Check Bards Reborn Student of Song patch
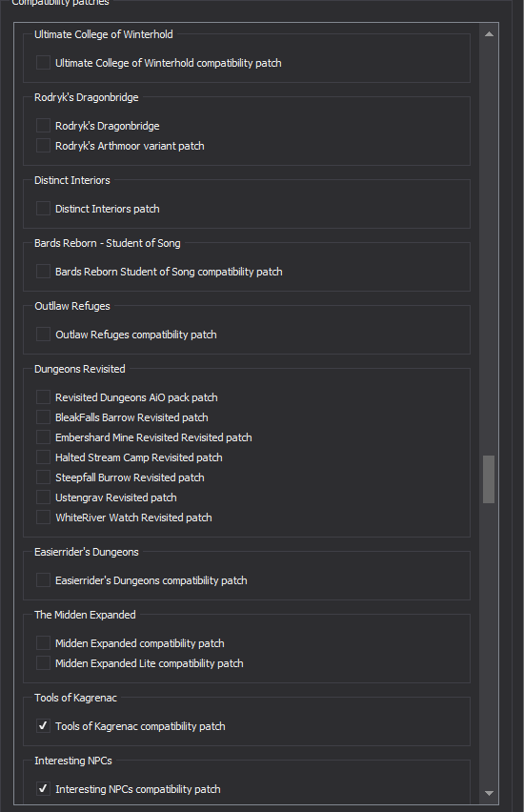The height and width of the screenshot is (812, 524). 43,272
